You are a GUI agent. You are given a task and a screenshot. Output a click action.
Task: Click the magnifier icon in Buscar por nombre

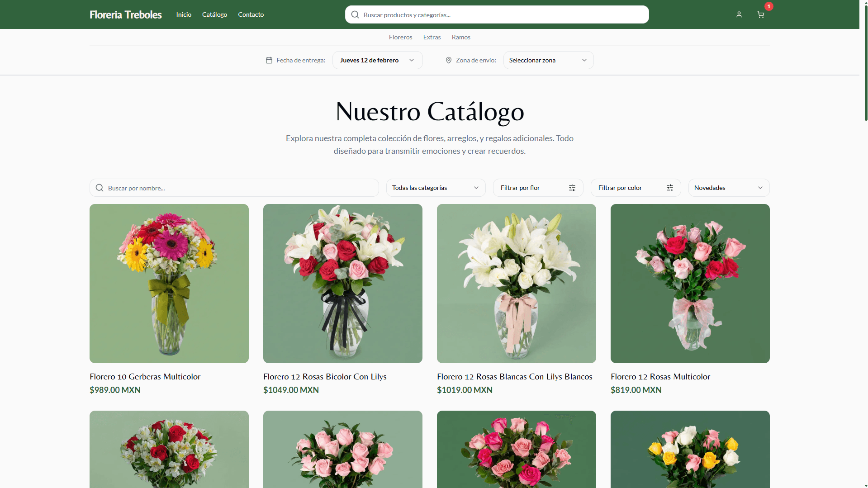100,188
